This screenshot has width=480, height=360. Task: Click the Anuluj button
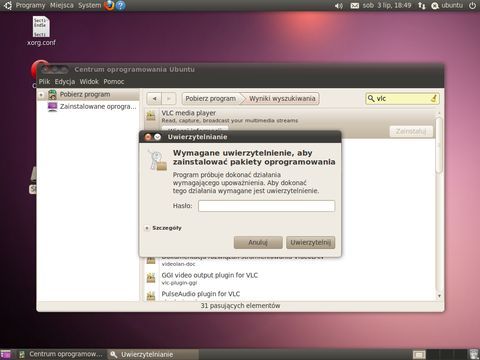[258, 242]
